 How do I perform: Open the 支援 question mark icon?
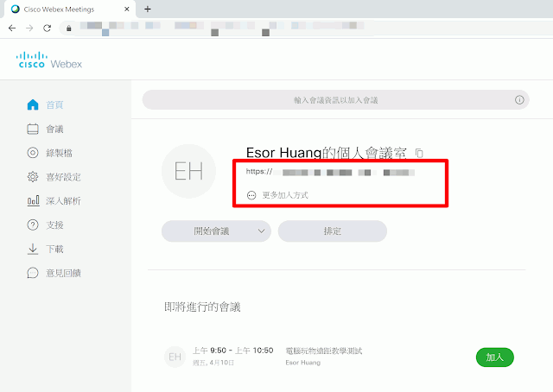[33, 224]
